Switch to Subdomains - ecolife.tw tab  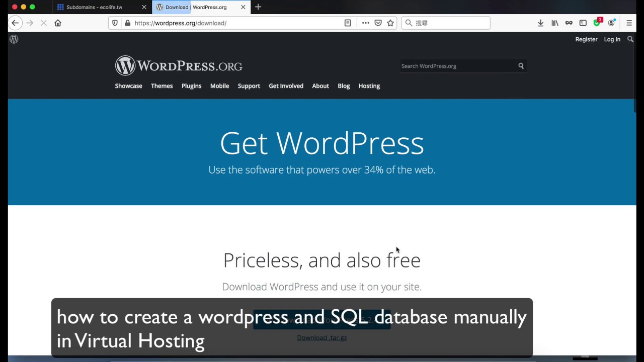[x=101, y=7]
